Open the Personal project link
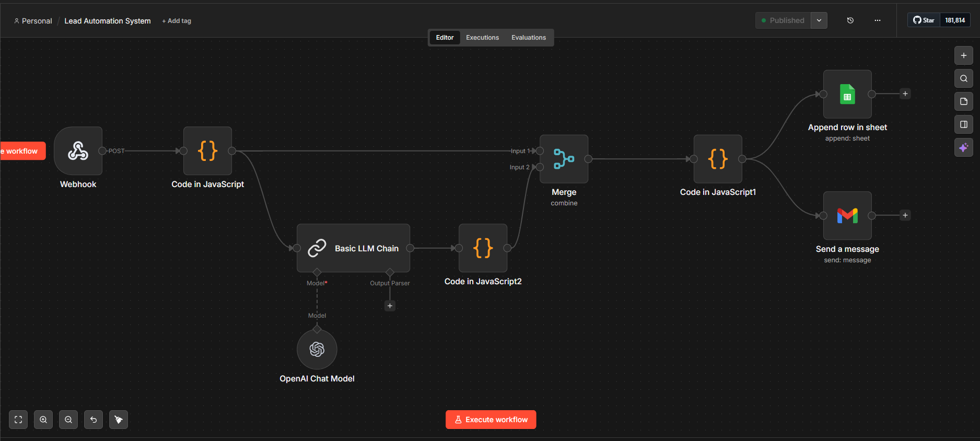The height and width of the screenshot is (441, 980). pyautogui.click(x=33, y=21)
